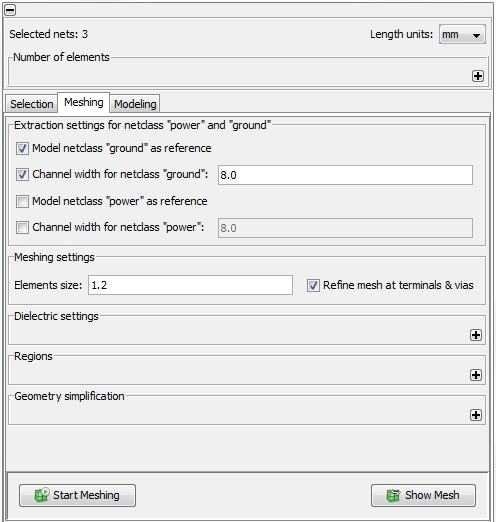Collapse the panel with the minus icon
The height and width of the screenshot is (522, 496).
pos(10,10)
